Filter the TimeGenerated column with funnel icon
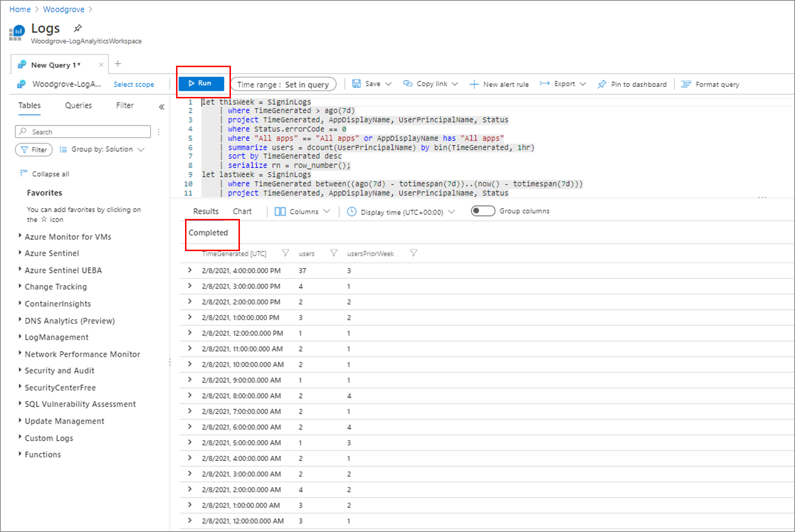 coord(285,253)
